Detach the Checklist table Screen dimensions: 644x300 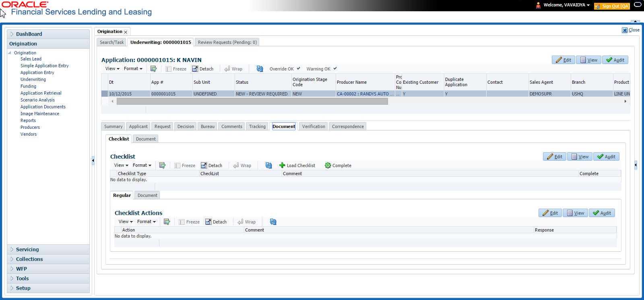click(211, 166)
